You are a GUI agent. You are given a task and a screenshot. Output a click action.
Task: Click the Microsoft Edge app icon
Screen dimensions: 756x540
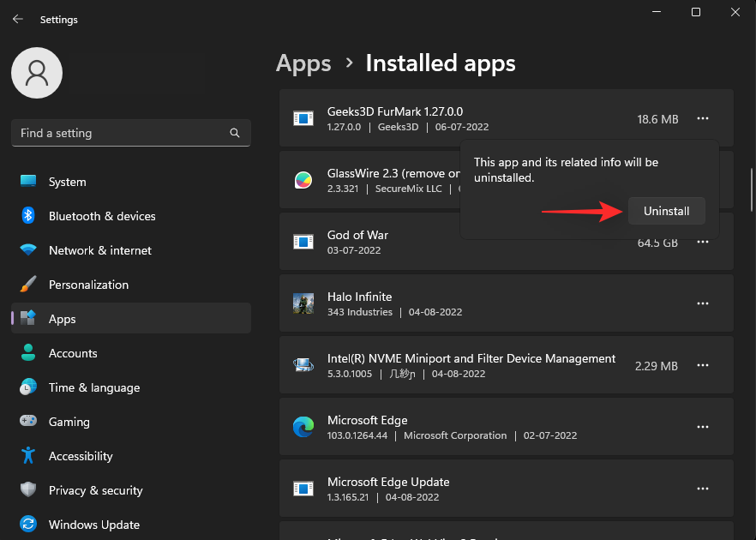pos(303,427)
